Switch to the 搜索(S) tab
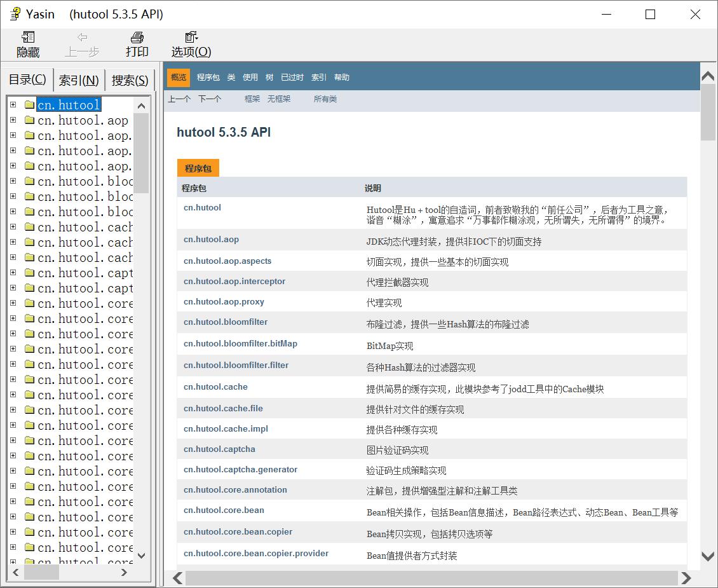The image size is (718, 588). coord(130,81)
